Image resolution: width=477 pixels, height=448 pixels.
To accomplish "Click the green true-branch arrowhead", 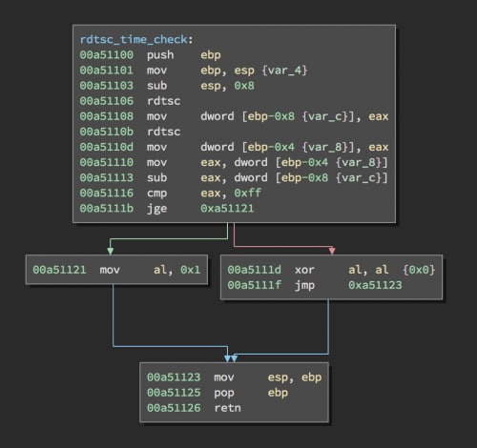I will [x=110, y=251].
